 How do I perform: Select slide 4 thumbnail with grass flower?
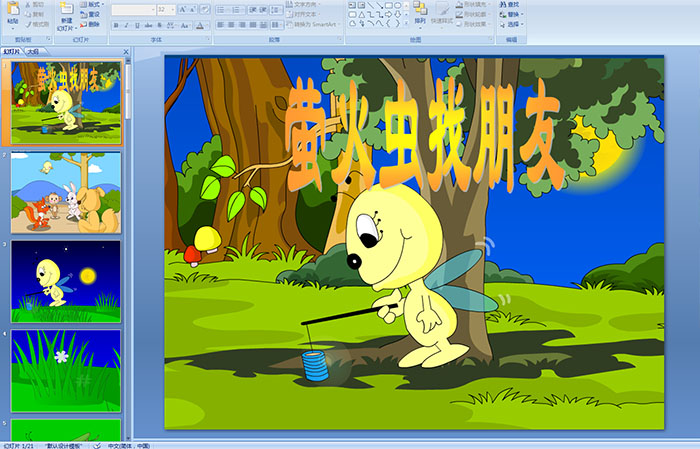click(x=66, y=370)
